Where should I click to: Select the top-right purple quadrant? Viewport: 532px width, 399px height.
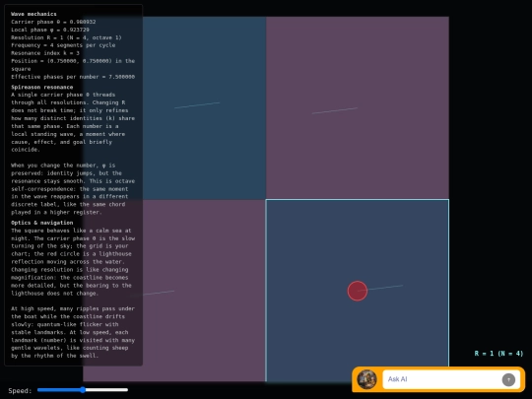[x=358, y=108]
